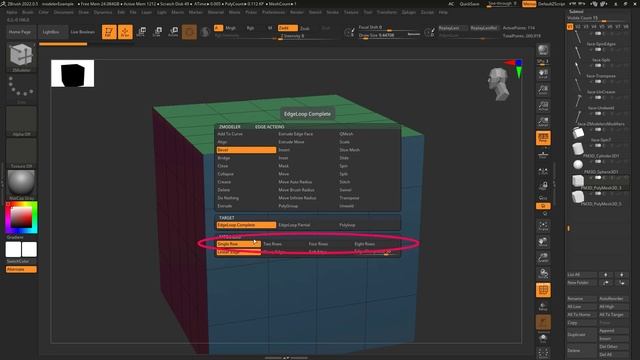
Task: Adjust the Z Intensity slider
Action: pos(307,36)
